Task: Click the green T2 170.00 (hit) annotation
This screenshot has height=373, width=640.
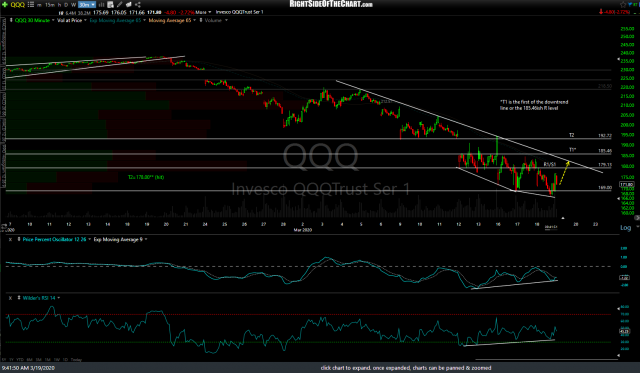Action: (146, 177)
